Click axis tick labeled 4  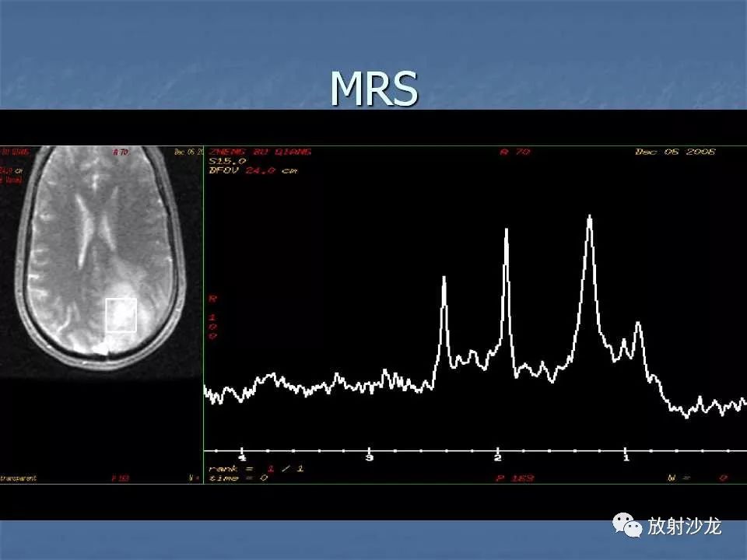click(242, 457)
